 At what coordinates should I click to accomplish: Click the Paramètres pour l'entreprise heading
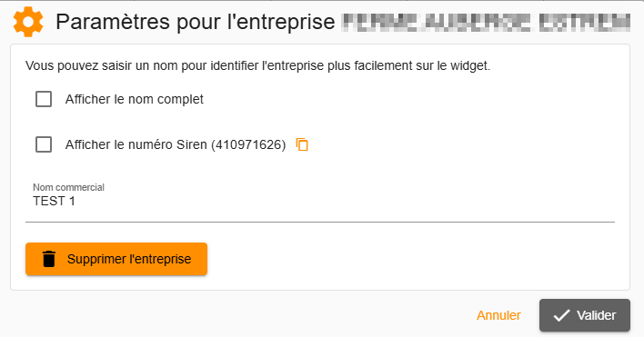pyautogui.click(x=196, y=22)
